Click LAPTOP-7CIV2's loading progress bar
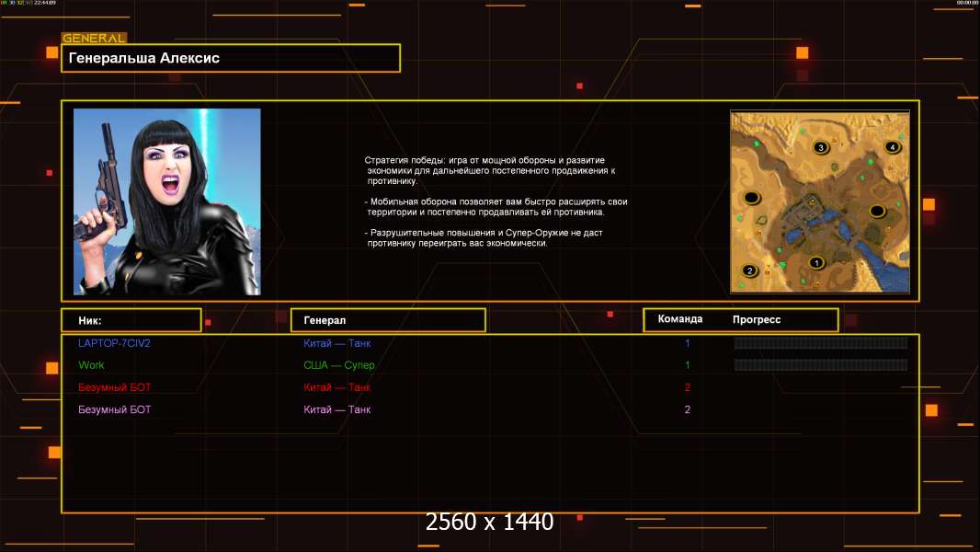The width and height of the screenshot is (980, 552). (x=821, y=342)
